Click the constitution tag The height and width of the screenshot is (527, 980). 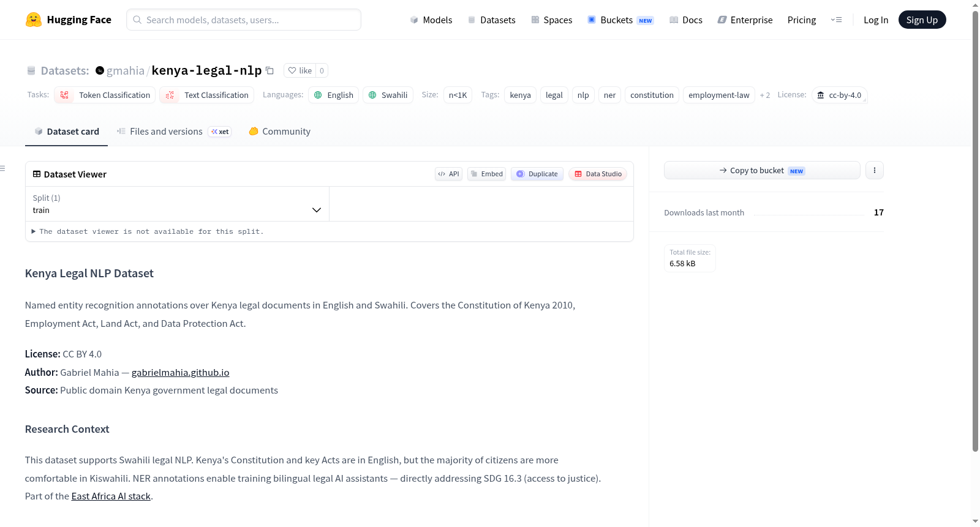click(x=652, y=95)
